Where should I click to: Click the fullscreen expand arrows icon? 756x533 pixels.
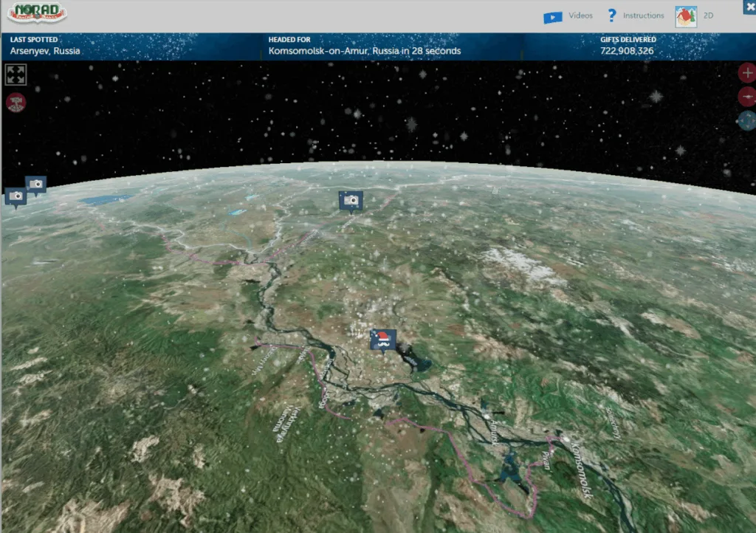click(16, 75)
